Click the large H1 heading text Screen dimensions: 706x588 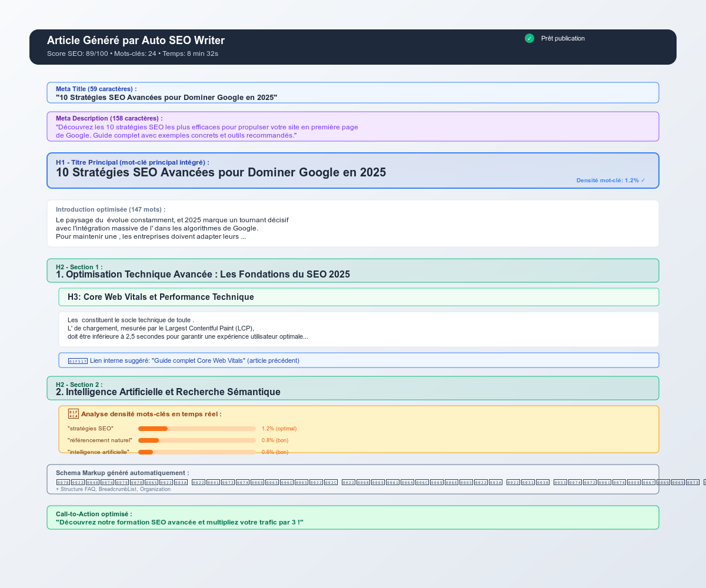221,172
